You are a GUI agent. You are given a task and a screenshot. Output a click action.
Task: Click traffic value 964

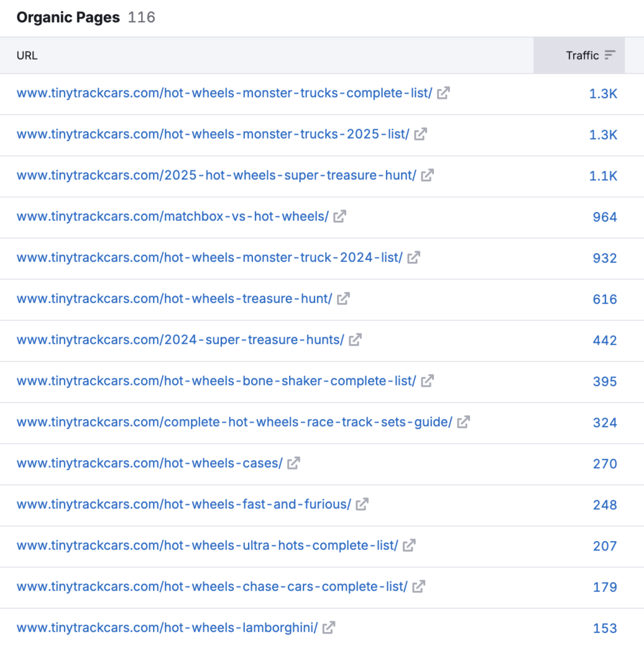pos(605,217)
